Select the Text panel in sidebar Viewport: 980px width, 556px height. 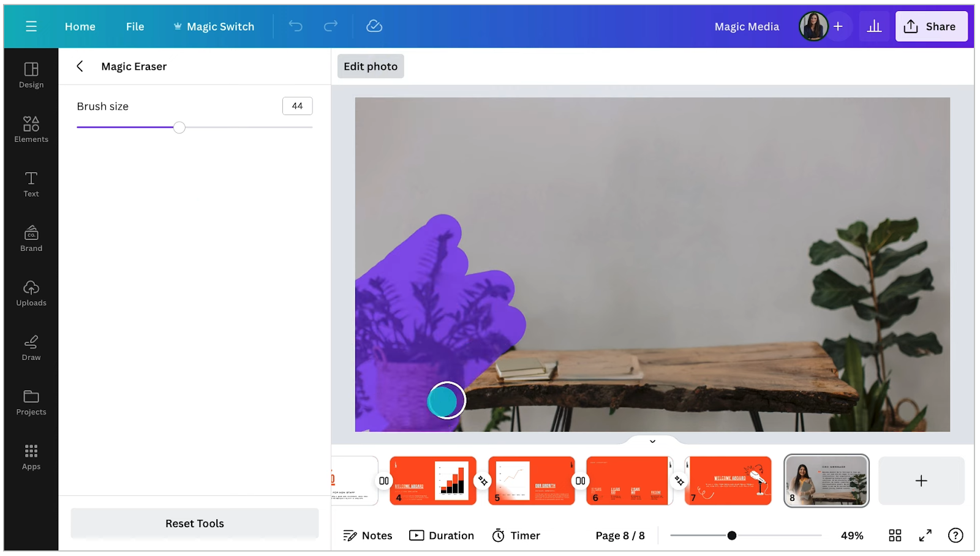(31, 183)
